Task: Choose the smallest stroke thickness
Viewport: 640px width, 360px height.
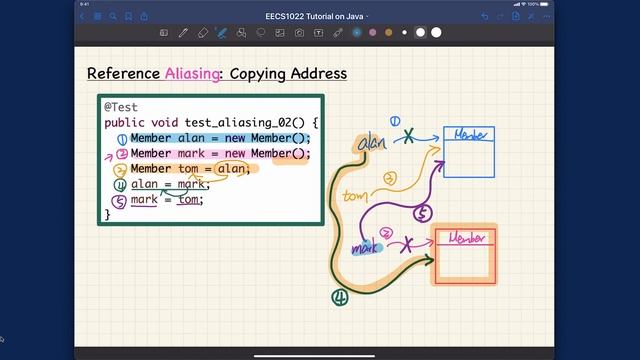Action: (x=404, y=33)
